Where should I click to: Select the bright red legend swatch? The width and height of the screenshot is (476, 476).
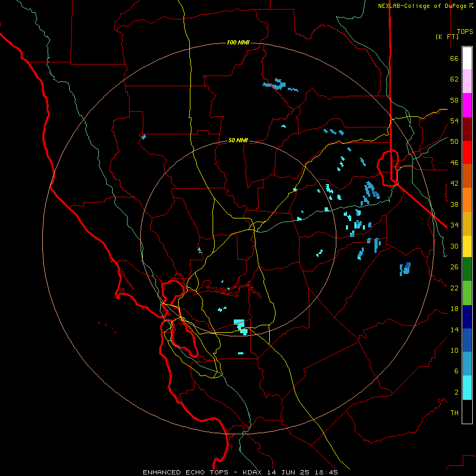tap(467, 152)
